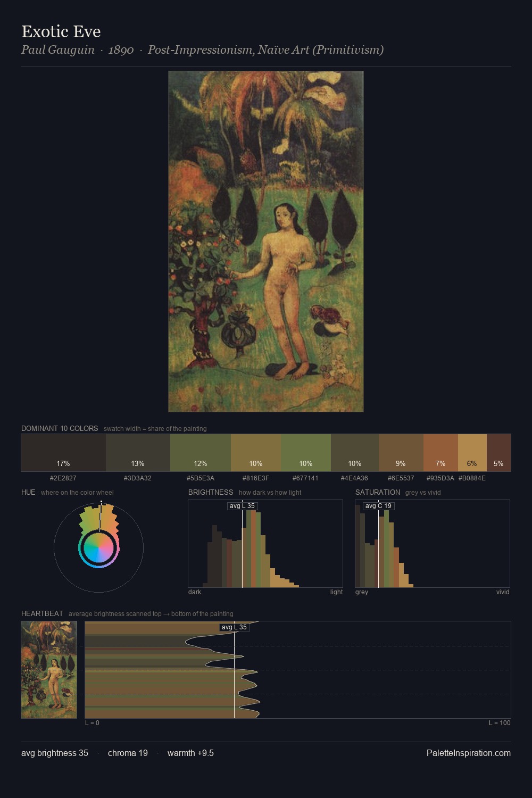The width and height of the screenshot is (532, 798).
Task: Click hex code '#4E4A36'
Action: pos(355,478)
